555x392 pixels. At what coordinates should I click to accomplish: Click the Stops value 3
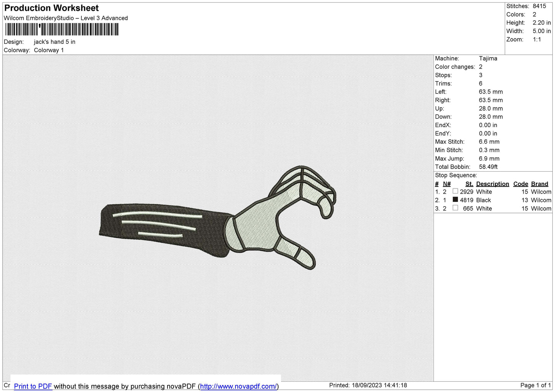pos(480,75)
